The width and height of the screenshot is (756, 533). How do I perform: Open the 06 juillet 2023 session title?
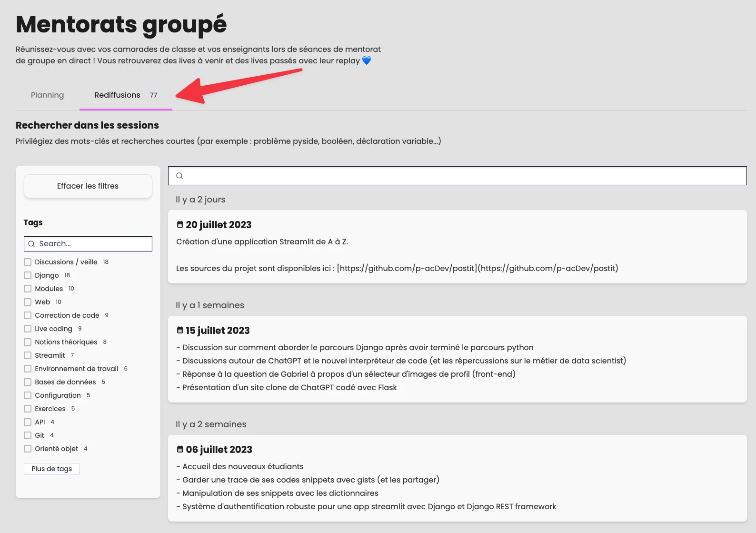click(219, 450)
